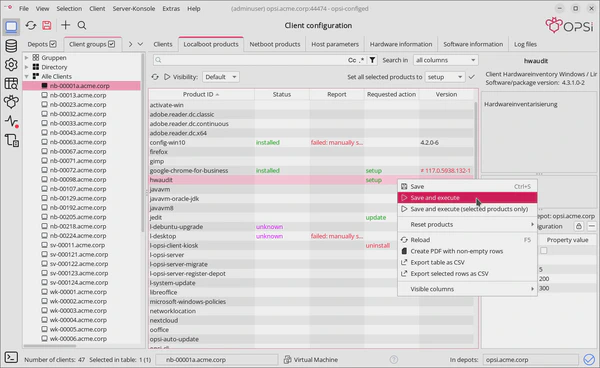Click the next arrow beside Client groups
Screen dimensions: 600x368
point(130,44)
